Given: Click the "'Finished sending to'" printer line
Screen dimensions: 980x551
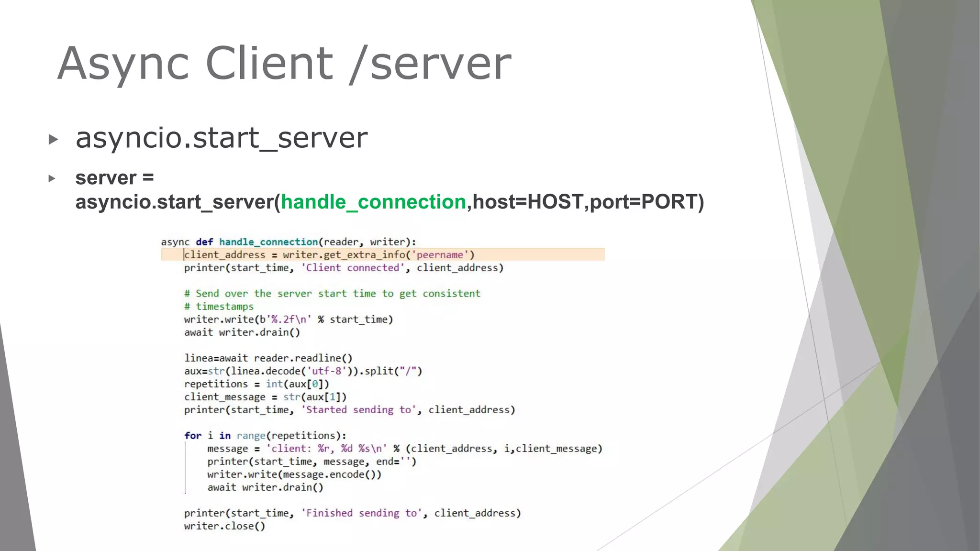Looking at the screenshot, I should click(x=353, y=513).
